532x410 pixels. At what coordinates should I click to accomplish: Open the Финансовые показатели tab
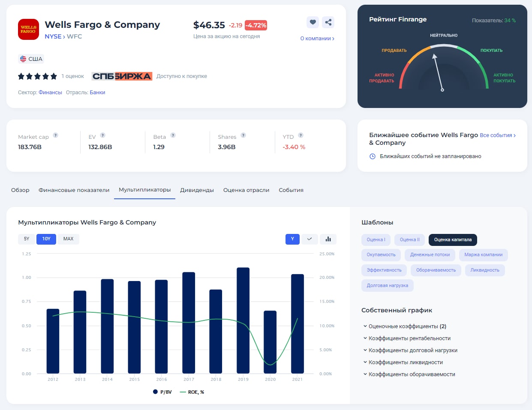74,190
